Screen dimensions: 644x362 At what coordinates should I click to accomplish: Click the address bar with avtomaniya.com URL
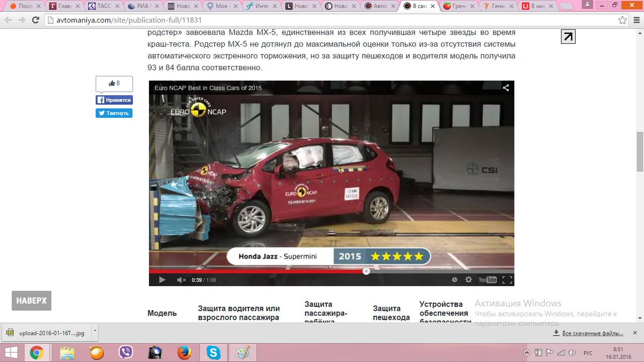click(332, 20)
